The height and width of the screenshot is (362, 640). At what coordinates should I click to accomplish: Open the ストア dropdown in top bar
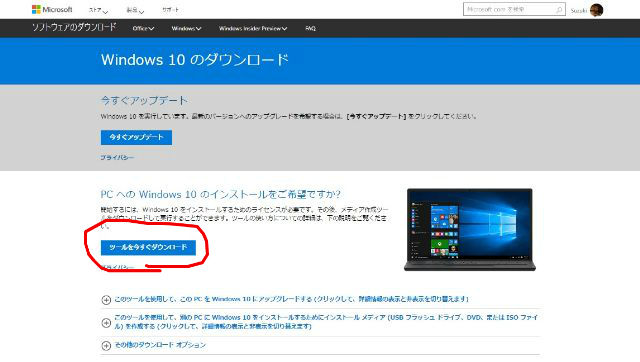(98, 10)
